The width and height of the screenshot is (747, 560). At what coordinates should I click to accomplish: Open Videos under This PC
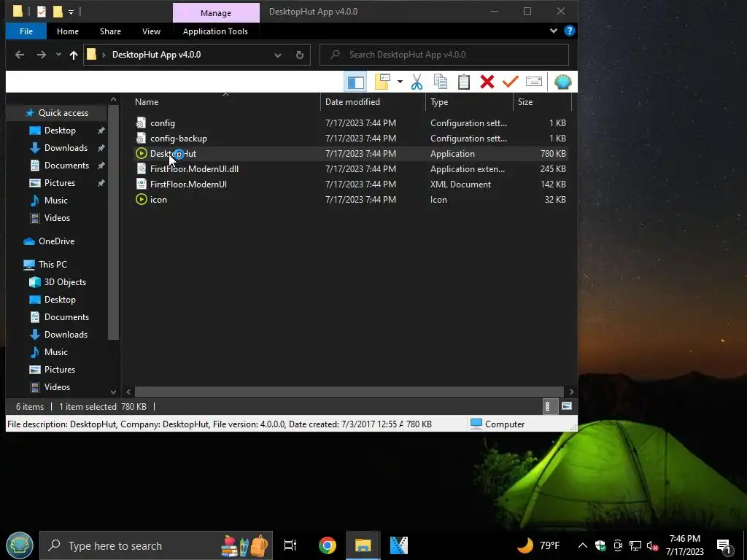pyautogui.click(x=57, y=387)
